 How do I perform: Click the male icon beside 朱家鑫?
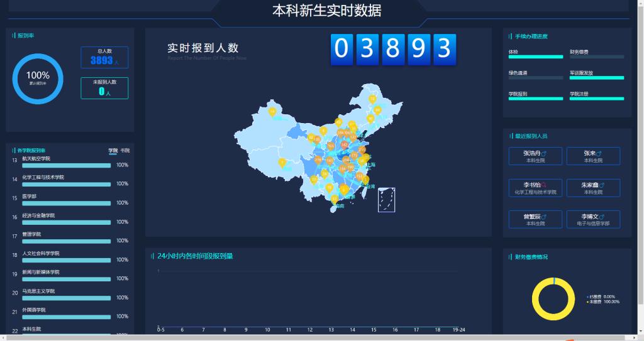point(602,185)
